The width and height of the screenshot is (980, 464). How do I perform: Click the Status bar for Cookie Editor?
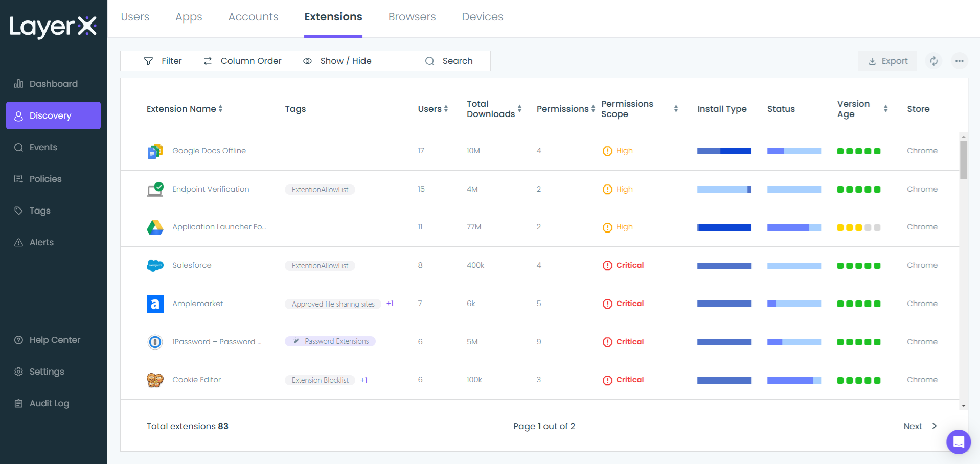tap(794, 380)
